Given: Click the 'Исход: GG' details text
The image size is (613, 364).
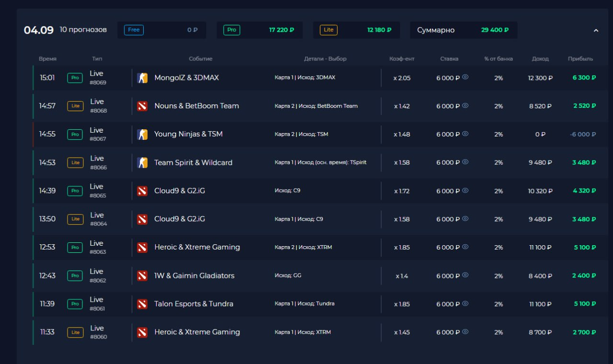Looking at the screenshot, I should click(288, 275).
